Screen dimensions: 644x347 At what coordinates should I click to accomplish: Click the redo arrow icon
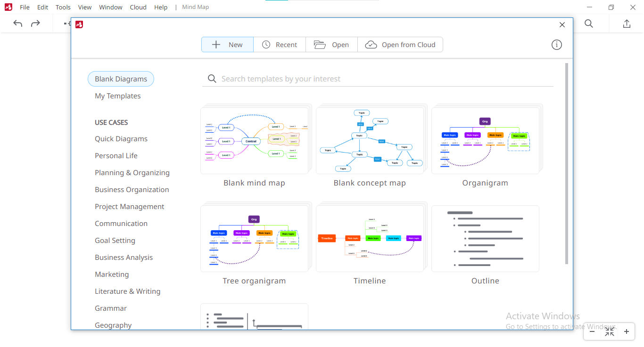click(x=35, y=24)
